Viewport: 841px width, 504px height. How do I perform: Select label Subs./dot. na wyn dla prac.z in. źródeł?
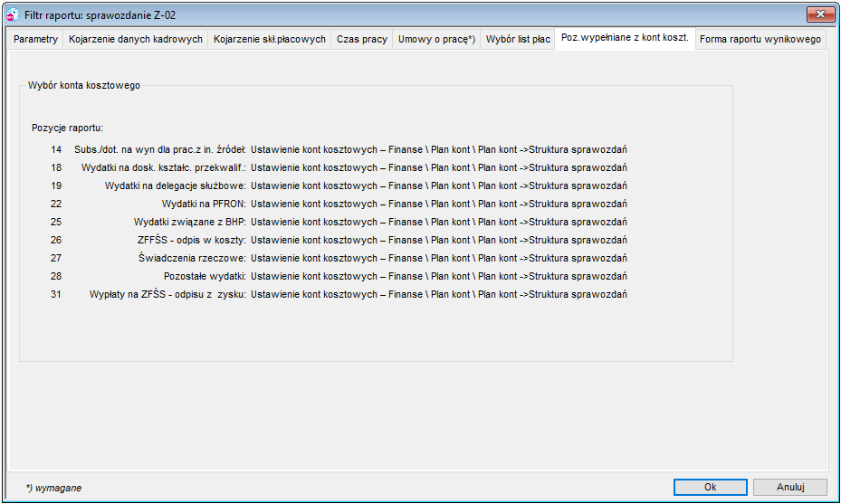coord(160,149)
